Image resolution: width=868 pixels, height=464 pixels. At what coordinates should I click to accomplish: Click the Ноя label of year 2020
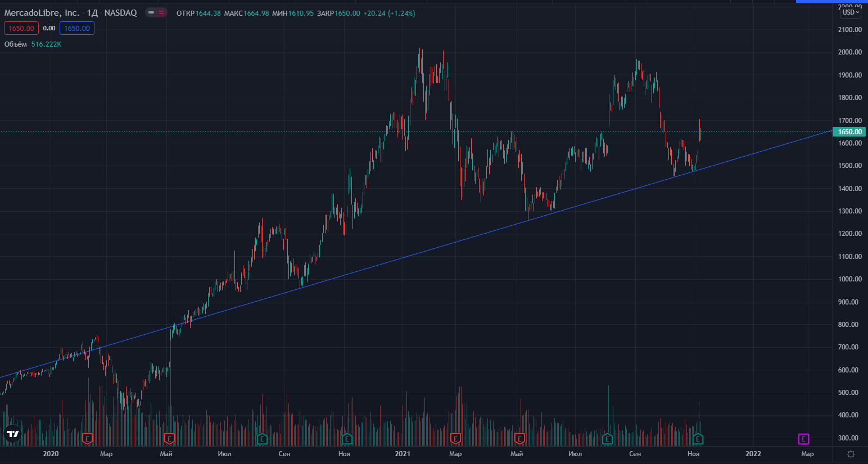coord(344,454)
